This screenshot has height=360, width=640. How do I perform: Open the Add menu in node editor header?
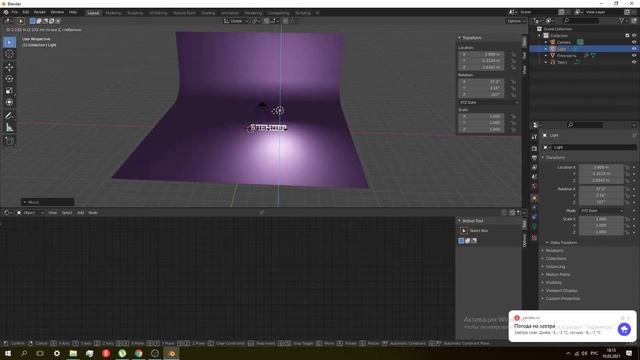tap(80, 213)
